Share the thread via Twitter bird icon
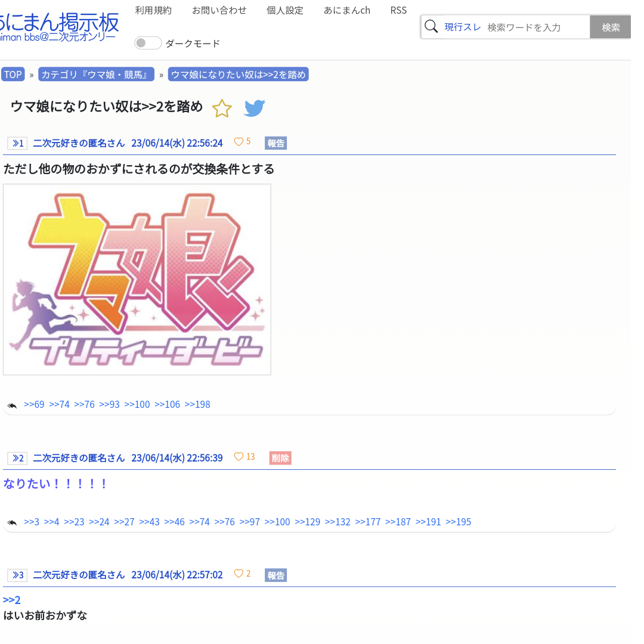644x644 pixels. click(254, 109)
